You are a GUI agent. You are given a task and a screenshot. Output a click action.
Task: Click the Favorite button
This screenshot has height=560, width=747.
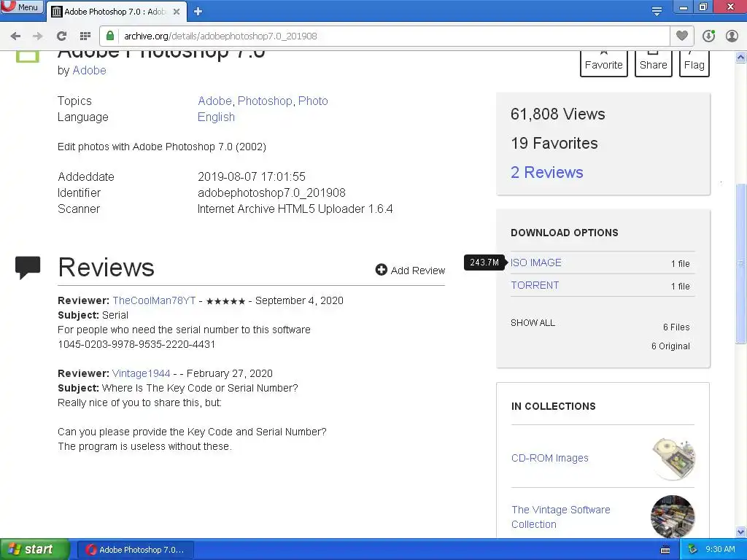(x=603, y=64)
